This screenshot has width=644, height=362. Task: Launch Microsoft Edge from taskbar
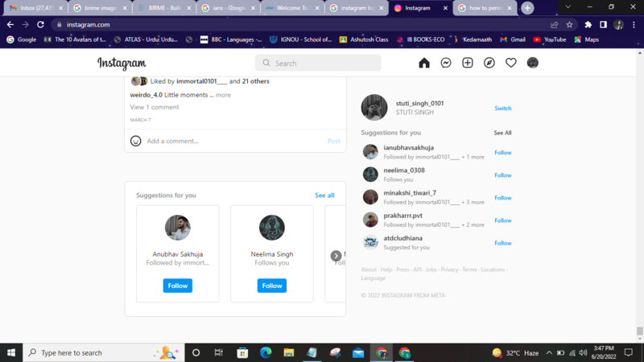tap(266, 352)
